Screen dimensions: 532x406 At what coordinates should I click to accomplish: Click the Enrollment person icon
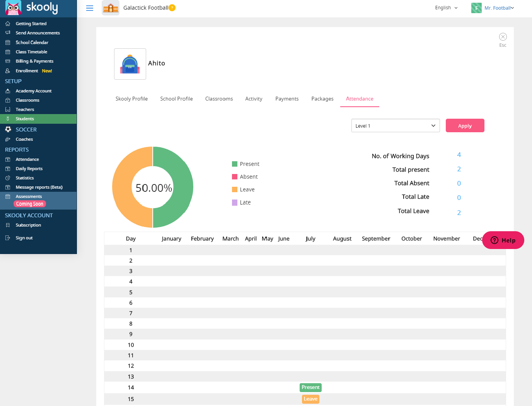pyautogui.click(x=8, y=71)
